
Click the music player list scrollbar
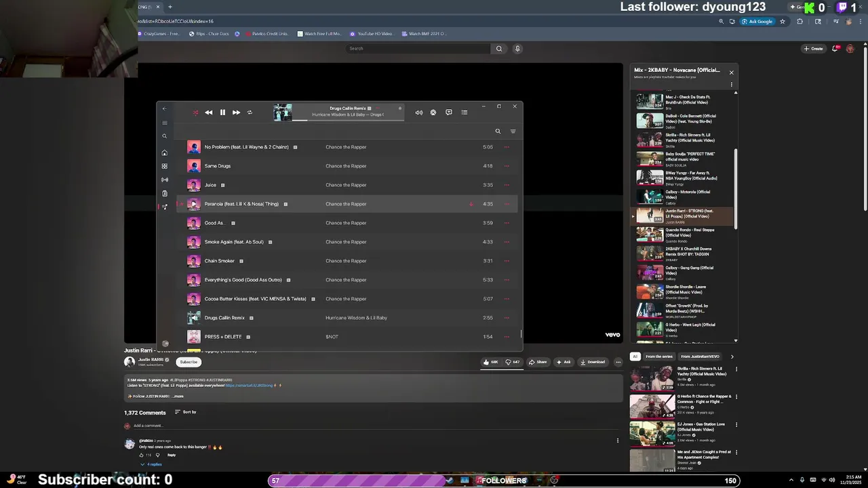coord(521,333)
